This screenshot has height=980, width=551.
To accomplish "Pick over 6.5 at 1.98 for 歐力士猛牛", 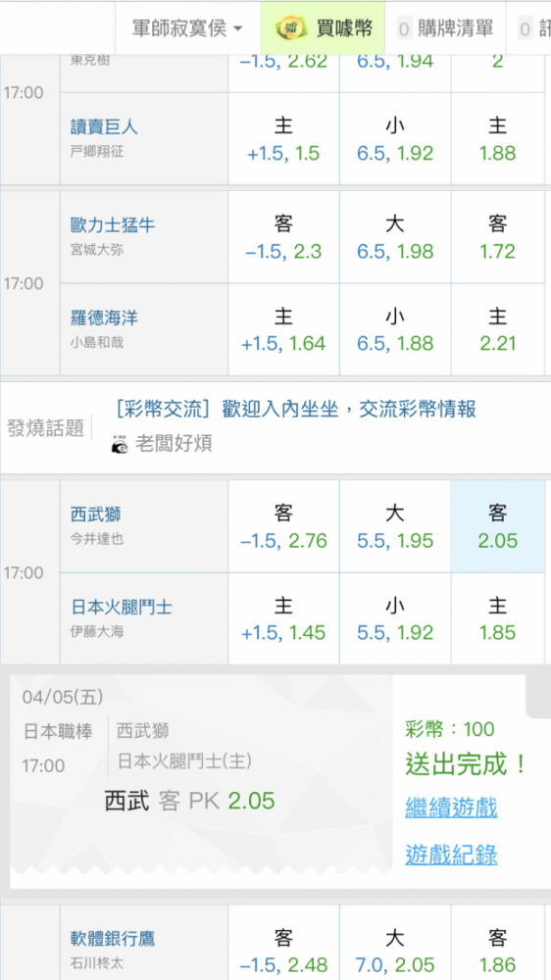I will pos(395,237).
